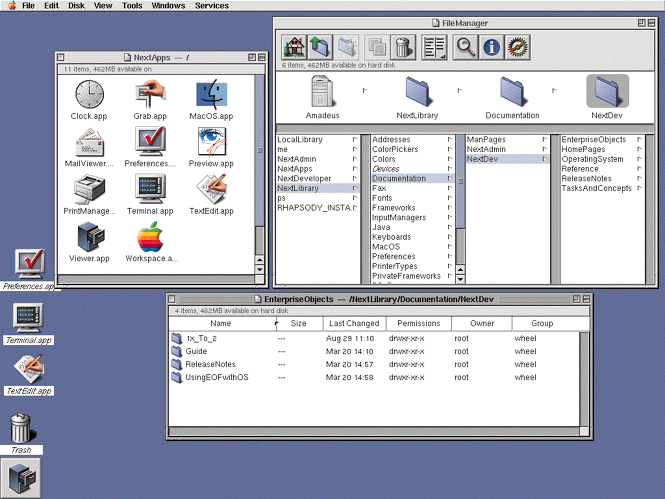Screen dimensions: 665x499
Task: Click the new folder toolbar icon
Action: (348, 47)
